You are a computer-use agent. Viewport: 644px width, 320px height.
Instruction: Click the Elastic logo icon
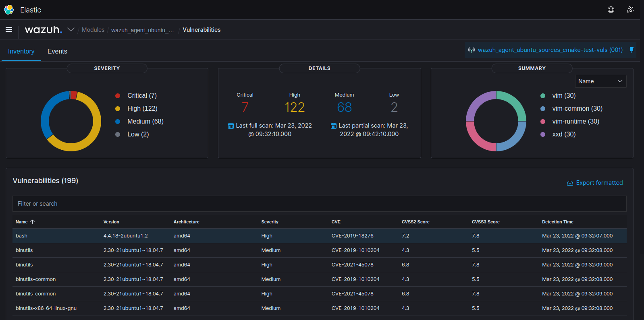point(9,10)
